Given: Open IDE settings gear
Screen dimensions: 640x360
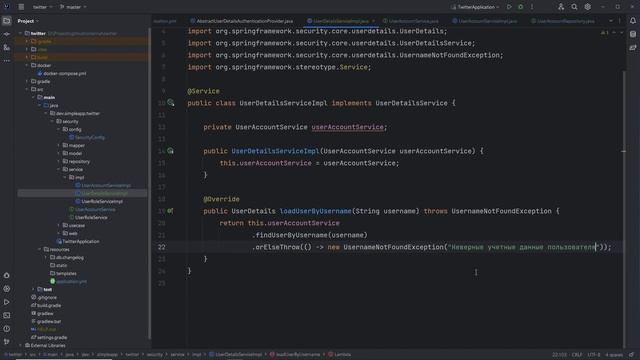Looking at the screenshot, I should 587,7.
